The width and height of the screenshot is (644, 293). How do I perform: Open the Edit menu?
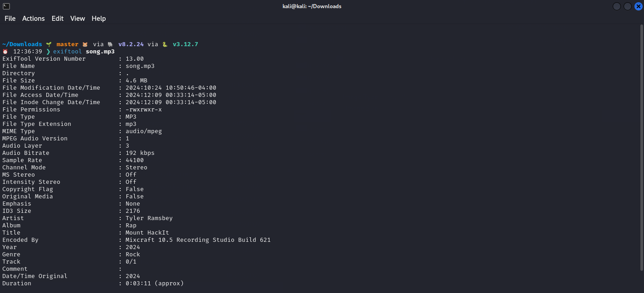pos(58,19)
